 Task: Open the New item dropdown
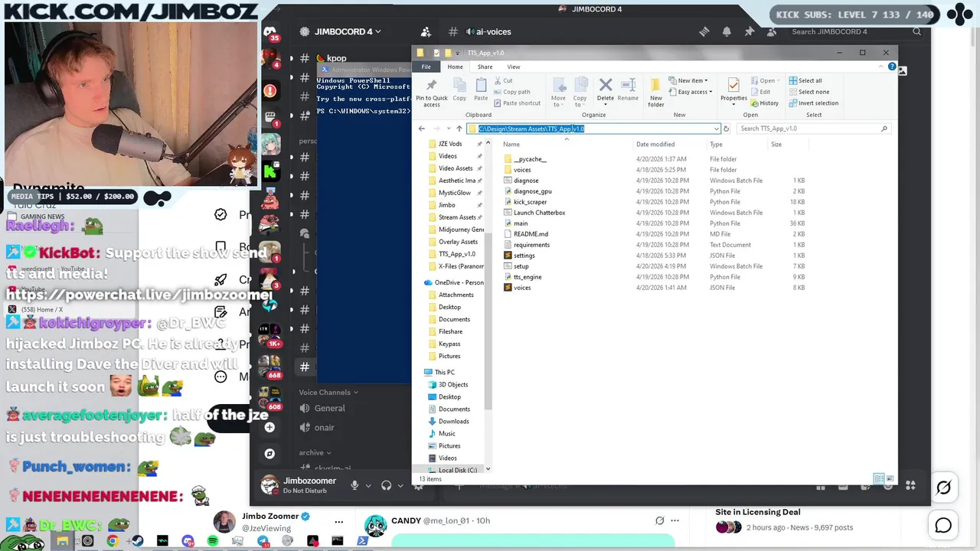pos(688,80)
